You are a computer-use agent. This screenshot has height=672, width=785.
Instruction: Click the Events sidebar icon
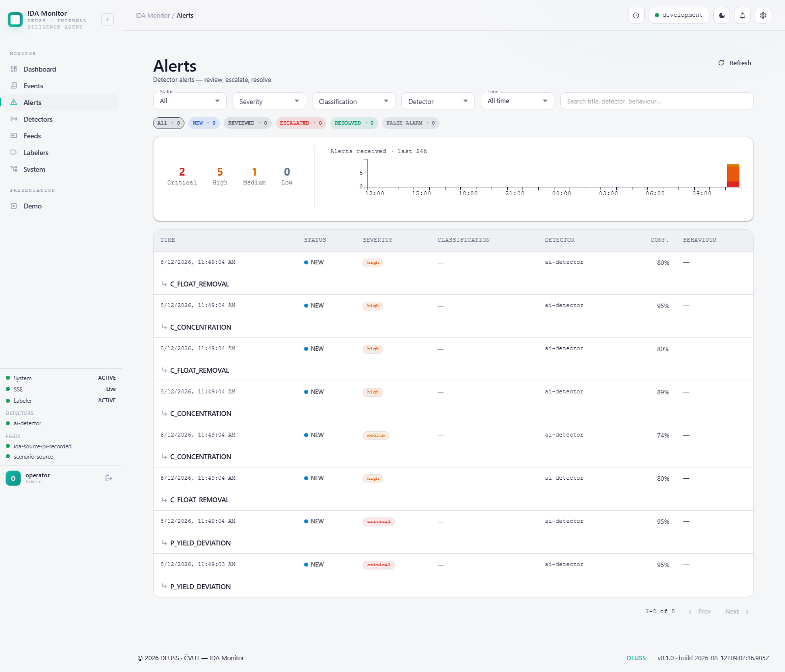[14, 86]
